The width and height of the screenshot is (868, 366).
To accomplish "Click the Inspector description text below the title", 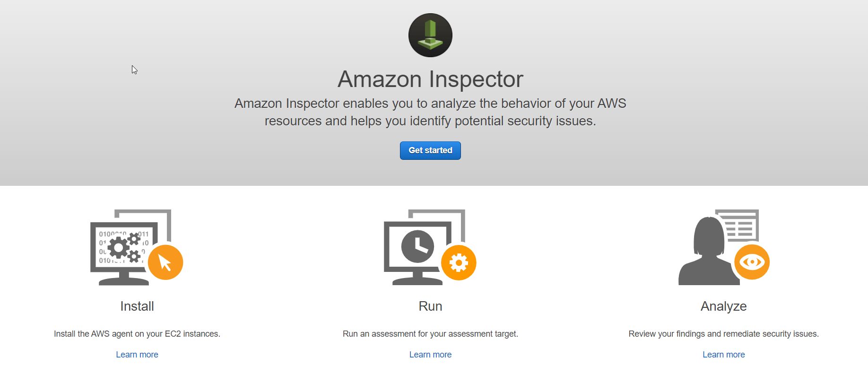I will pyautogui.click(x=430, y=112).
